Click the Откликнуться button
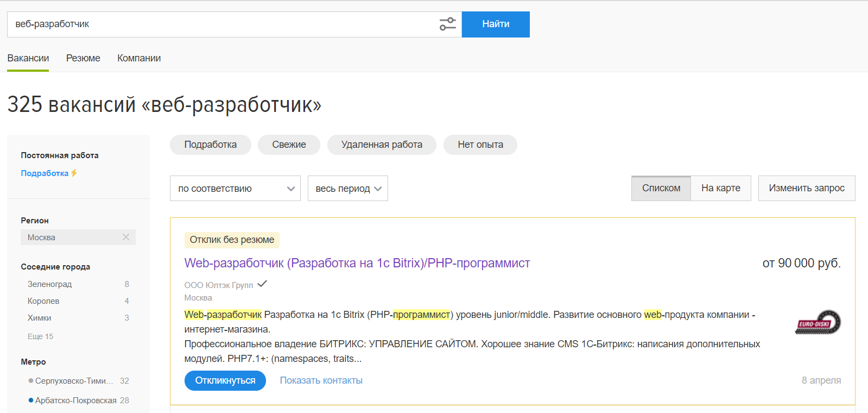This screenshot has width=868, height=413. [225, 380]
